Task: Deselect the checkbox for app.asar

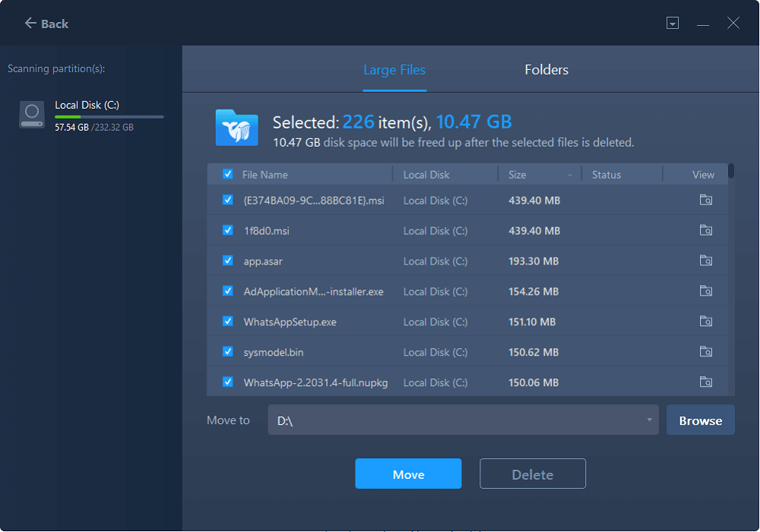Action: [227, 261]
